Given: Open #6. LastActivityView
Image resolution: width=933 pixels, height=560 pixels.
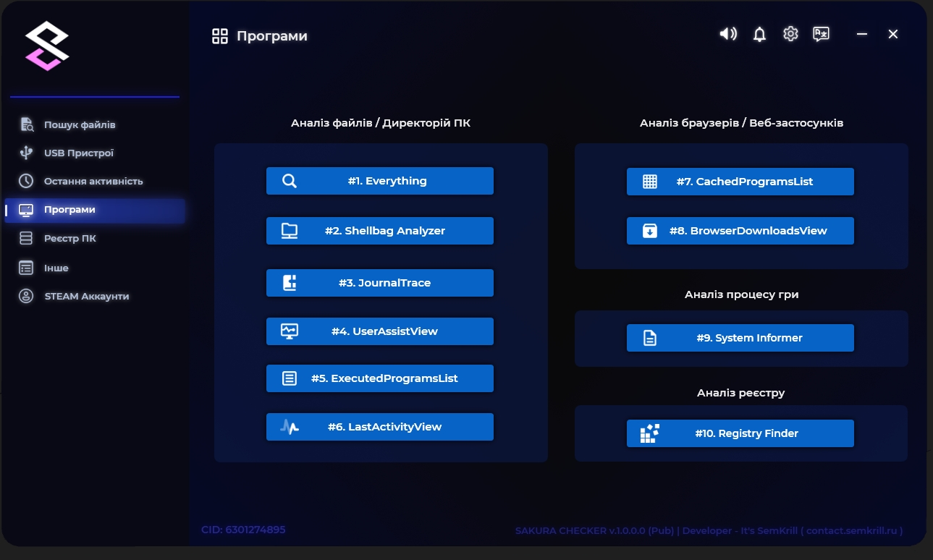Looking at the screenshot, I should pos(379,427).
